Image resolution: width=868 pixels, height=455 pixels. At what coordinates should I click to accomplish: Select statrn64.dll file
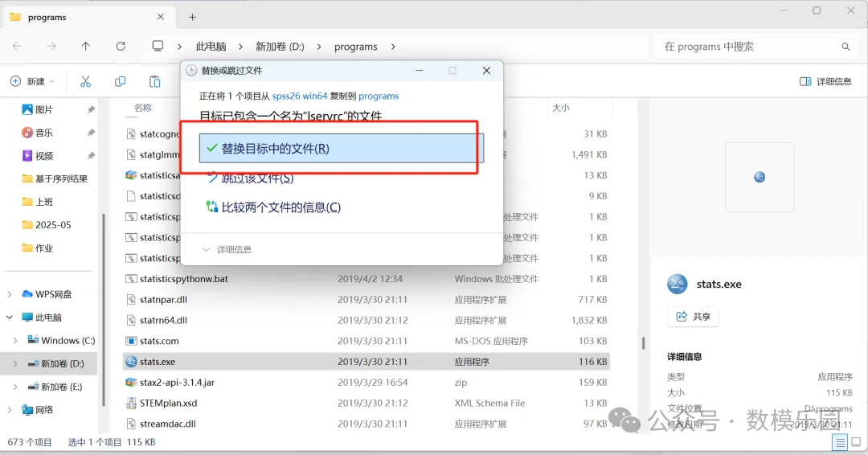[162, 321]
